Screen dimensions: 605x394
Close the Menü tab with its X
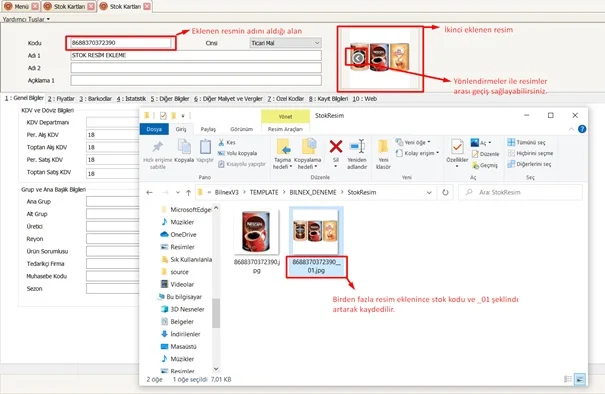pos(35,6)
